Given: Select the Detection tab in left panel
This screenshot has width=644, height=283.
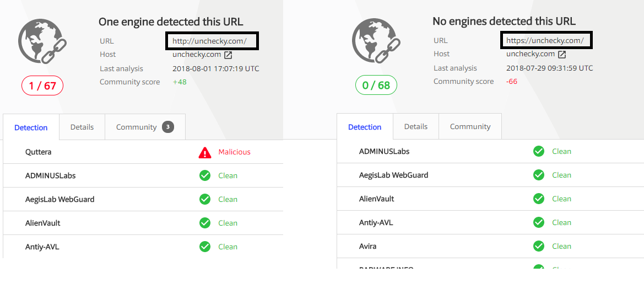Looking at the screenshot, I should [31, 127].
